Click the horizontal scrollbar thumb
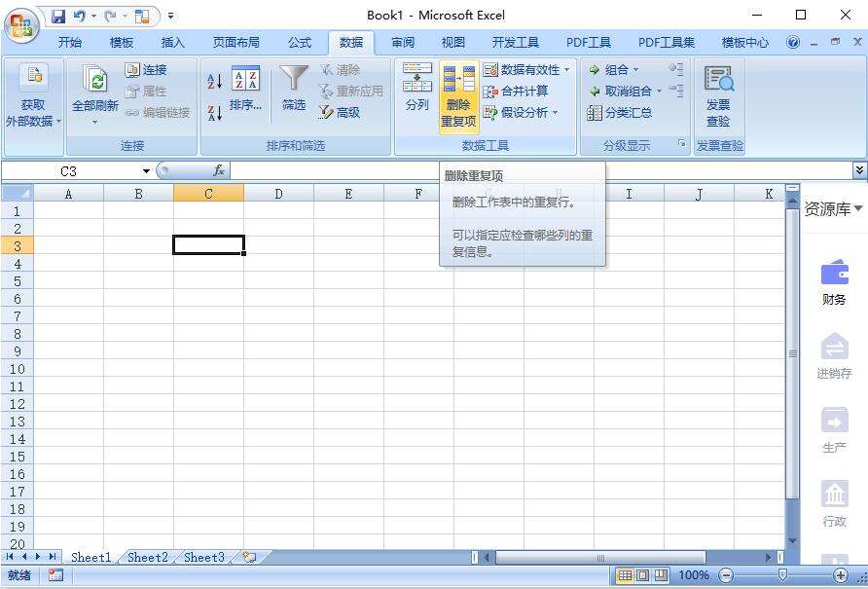This screenshot has width=868, height=589. coord(600,557)
